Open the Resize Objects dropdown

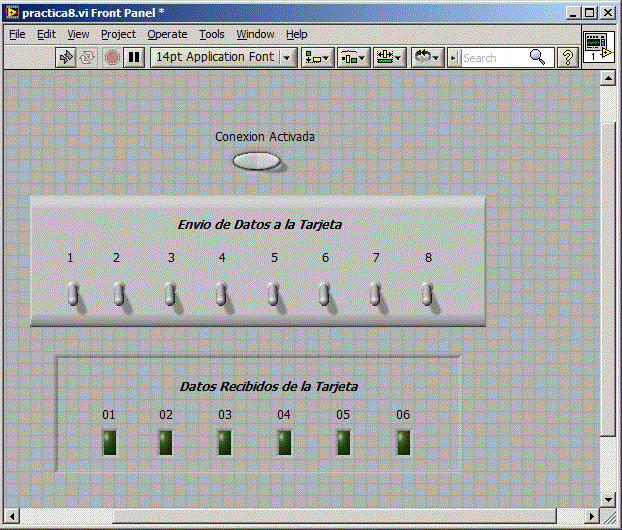click(x=389, y=58)
